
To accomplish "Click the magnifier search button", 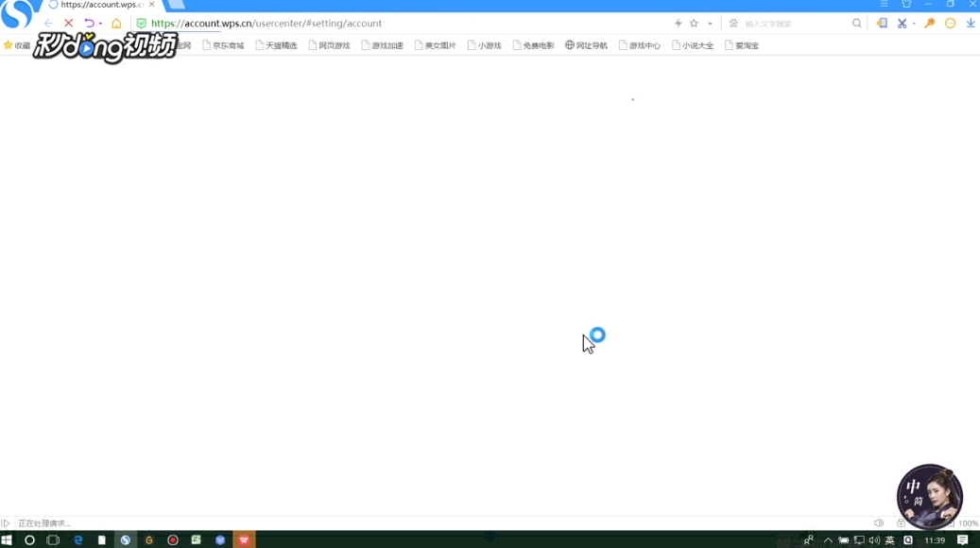I will (x=857, y=23).
